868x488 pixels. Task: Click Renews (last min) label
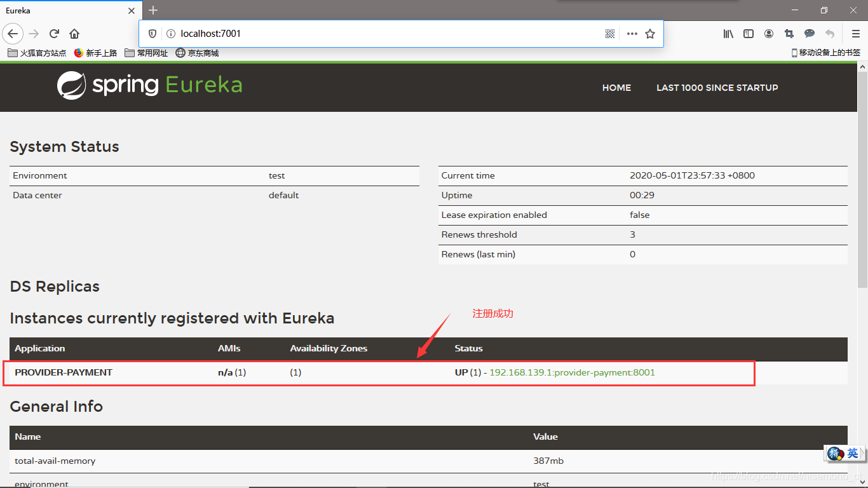pyautogui.click(x=478, y=254)
